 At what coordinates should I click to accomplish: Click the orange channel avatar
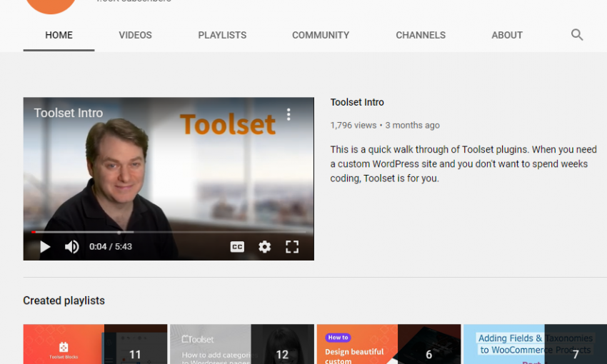[51, 6]
